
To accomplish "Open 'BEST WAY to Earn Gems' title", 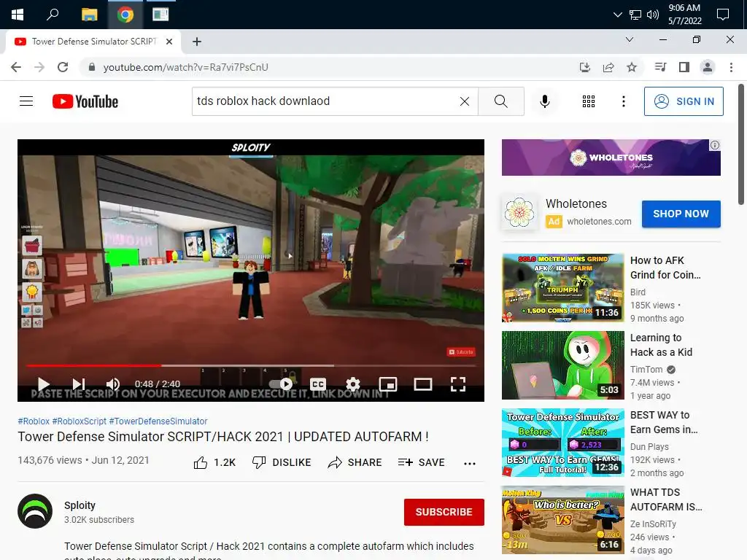I will click(x=664, y=422).
